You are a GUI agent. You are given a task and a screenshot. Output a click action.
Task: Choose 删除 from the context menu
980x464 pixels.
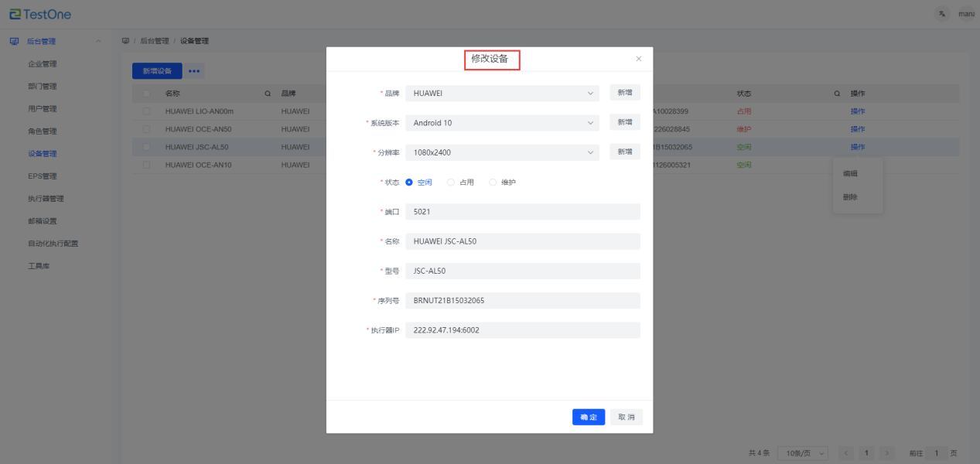coord(850,197)
